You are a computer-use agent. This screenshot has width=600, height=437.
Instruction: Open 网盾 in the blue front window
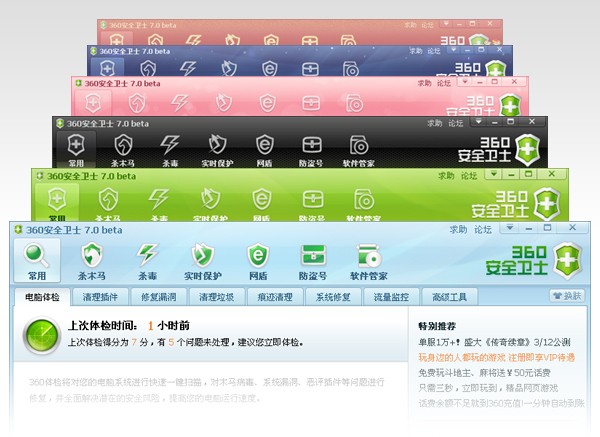point(258,261)
